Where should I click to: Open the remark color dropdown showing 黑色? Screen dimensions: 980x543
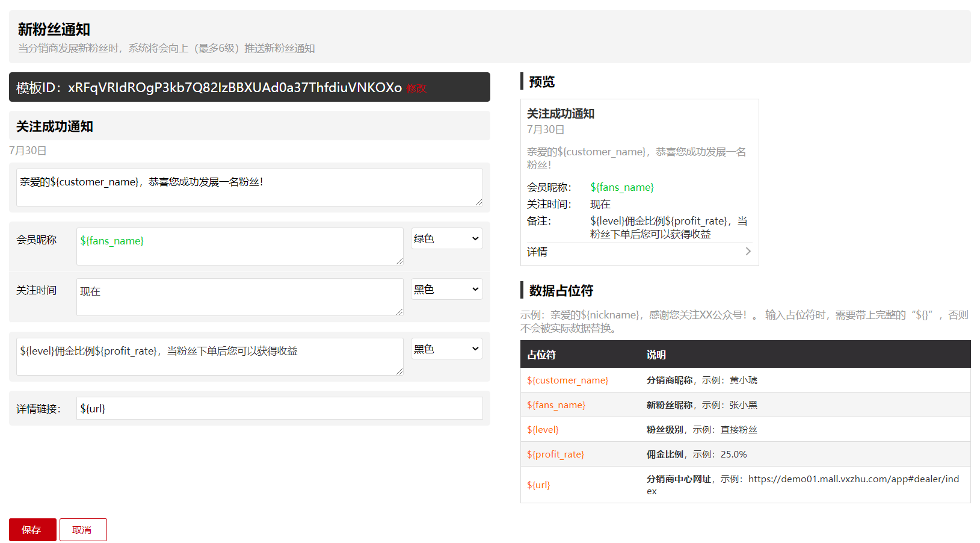point(446,349)
